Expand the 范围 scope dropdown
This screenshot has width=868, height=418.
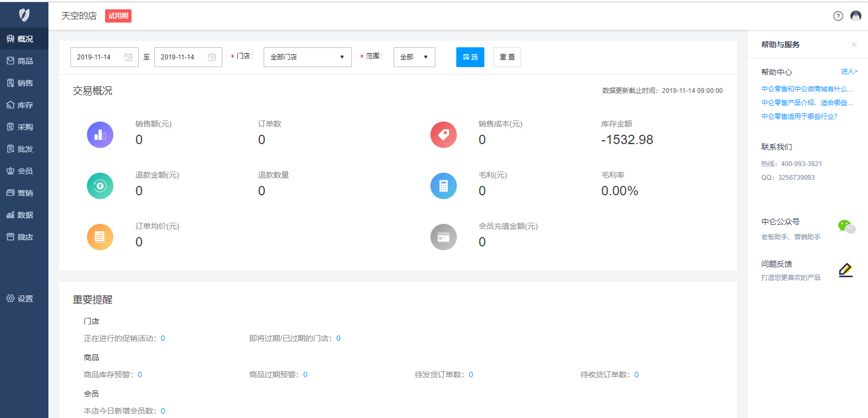click(414, 57)
